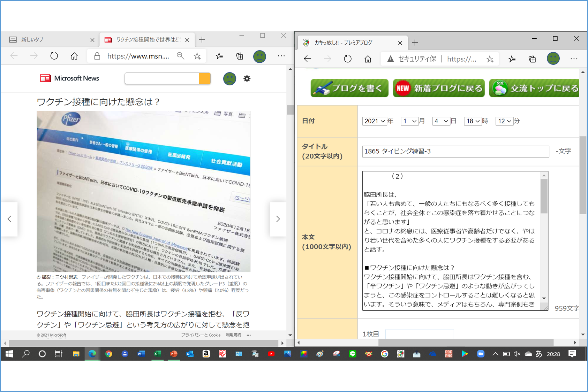This screenshot has width=588, height=392.
Task: Click 1枚目 image input field
Action: coord(420,333)
